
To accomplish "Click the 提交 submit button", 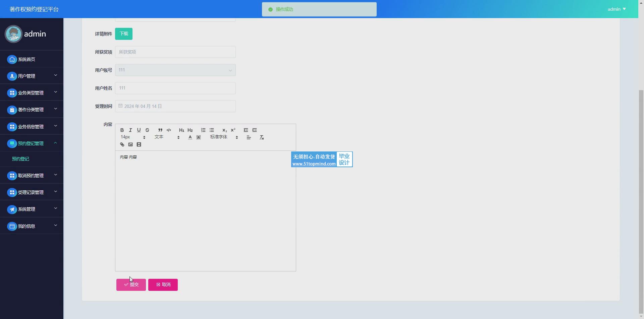I will (x=131, y=285).
